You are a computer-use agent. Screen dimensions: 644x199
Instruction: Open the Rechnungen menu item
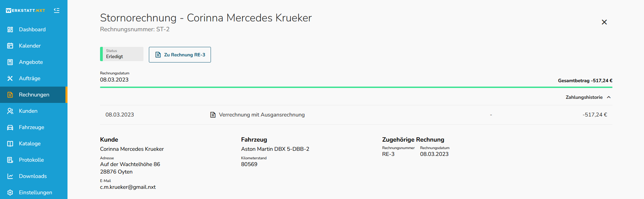(x=34, y=95)
